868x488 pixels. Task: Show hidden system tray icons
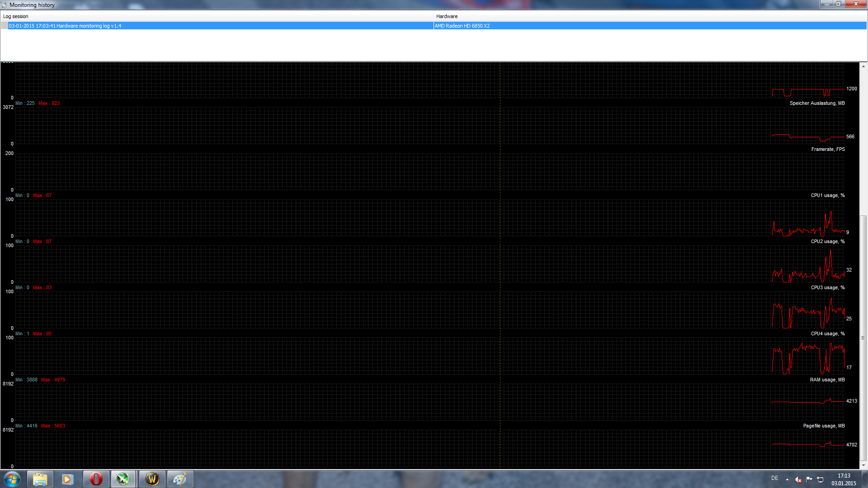pos(787,479)
